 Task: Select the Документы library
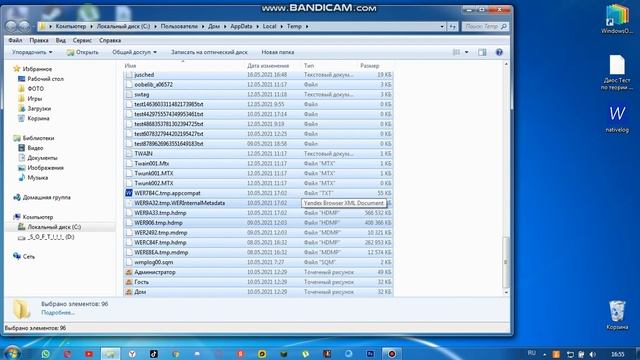(42, 158)
